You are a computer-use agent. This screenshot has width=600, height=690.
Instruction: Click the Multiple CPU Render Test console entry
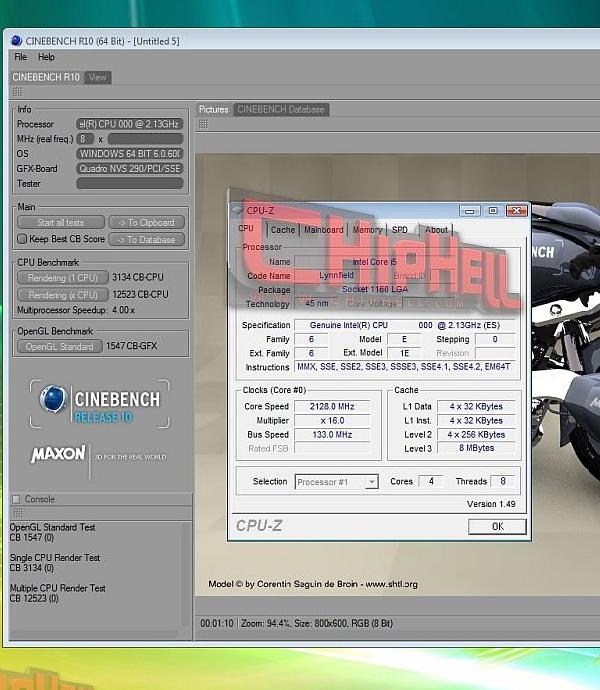[57, 593]
